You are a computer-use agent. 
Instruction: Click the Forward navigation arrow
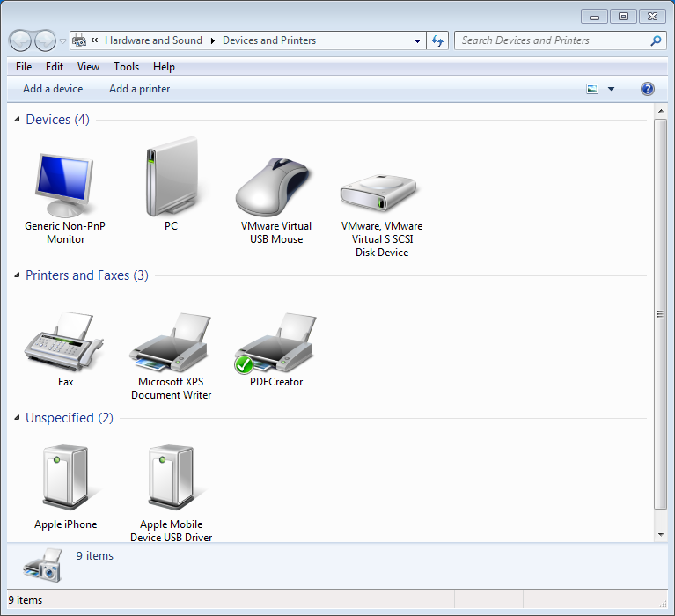tap(45, 40)
